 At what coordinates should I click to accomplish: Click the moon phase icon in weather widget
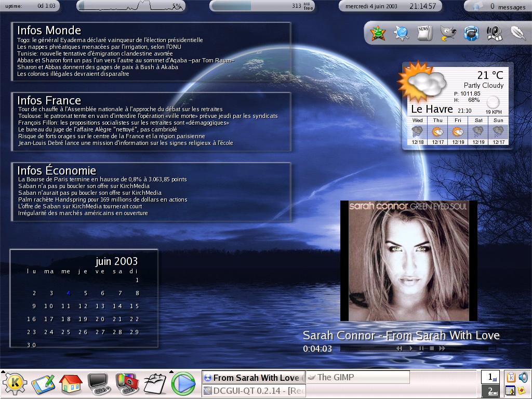click(x=493, y=102)
